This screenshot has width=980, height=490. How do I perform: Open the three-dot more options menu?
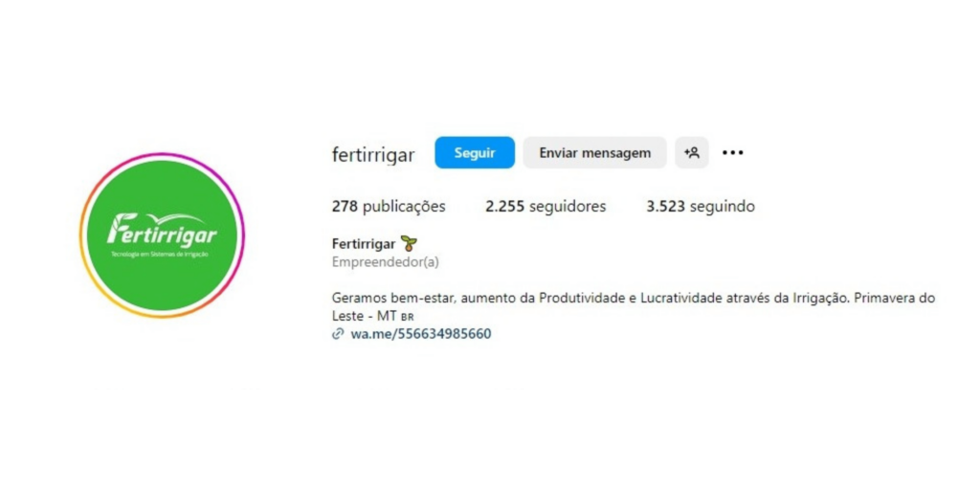tap(732, 152)
